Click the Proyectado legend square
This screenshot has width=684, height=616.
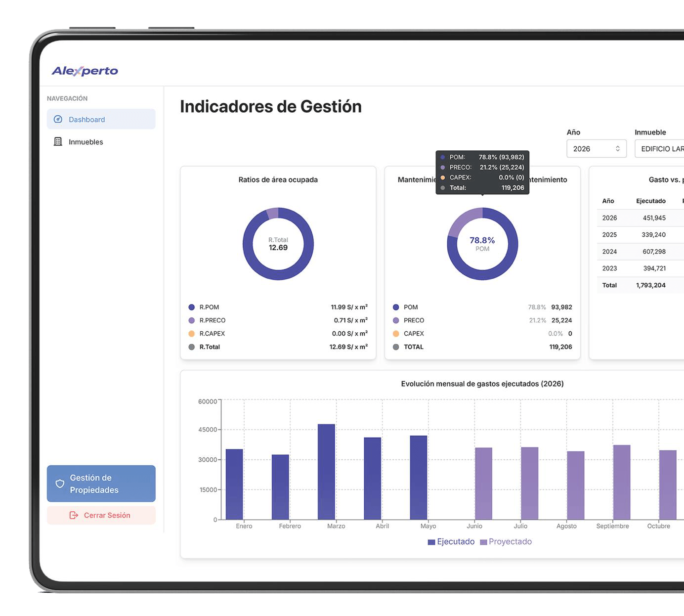click(x=483, y=542)
